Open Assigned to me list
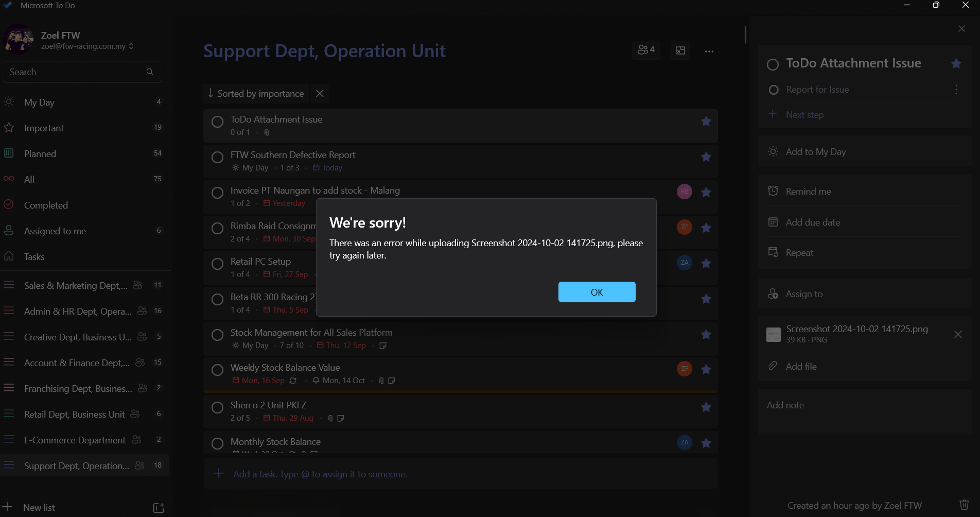This screenshot has height=517, width=980. tap(84, 231)
